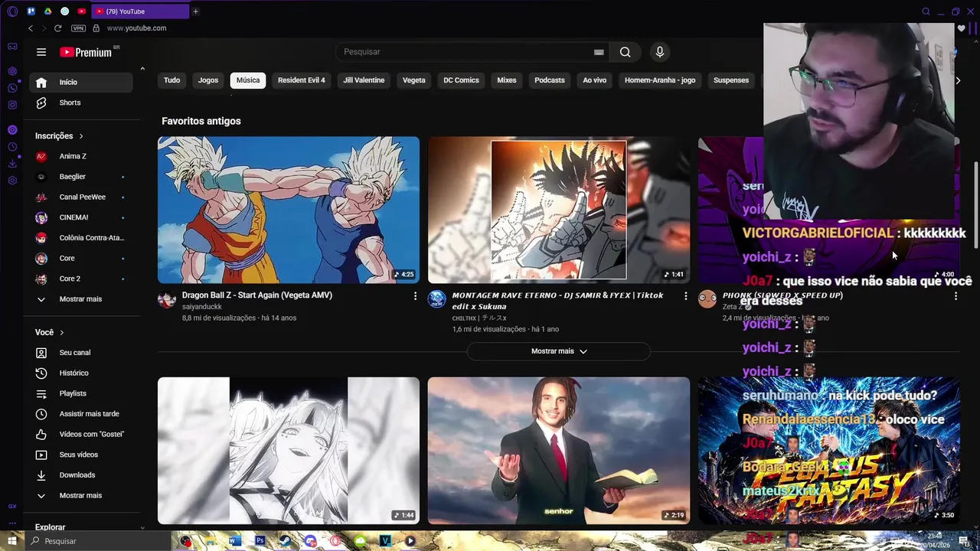Click the search magnifier button
The width and height of the screenshot is (980, 551).
point(626,52)
